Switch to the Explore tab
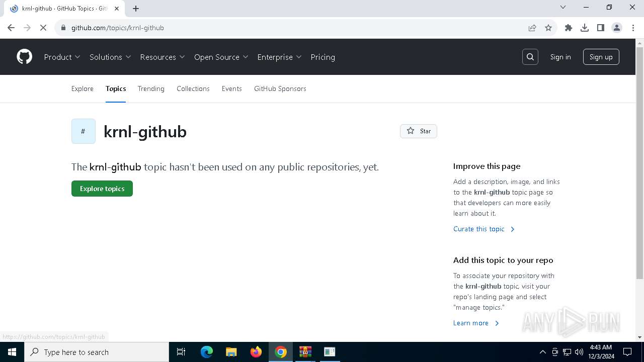Image resolution: width=644 pixels, height=362 pixels. [83, 88]
